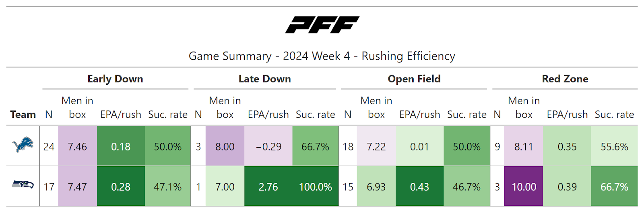The image size is (644, 213).
Task: Select the Early Down column group header
Action: pos(115,79)
